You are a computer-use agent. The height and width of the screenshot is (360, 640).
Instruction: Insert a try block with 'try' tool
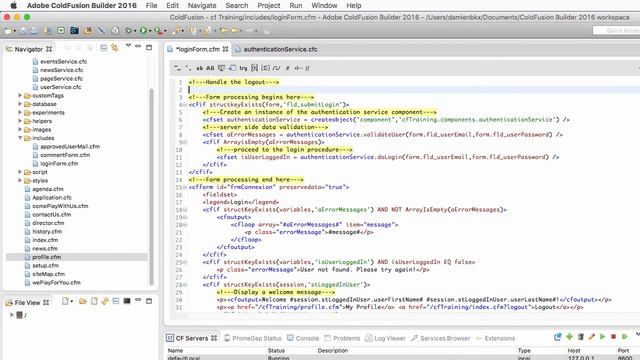pyautogui.click(x=243, y=68)
